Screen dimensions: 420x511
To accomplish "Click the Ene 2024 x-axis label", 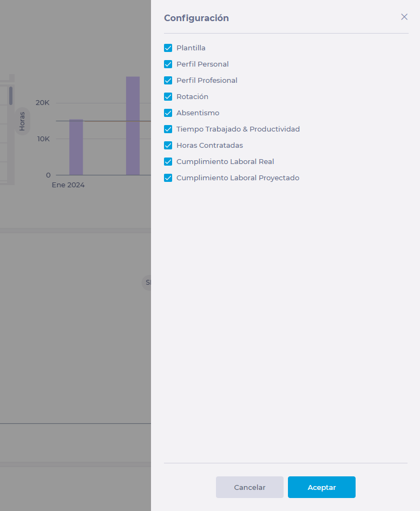I will pyautogui.click(x=68, y=185).
